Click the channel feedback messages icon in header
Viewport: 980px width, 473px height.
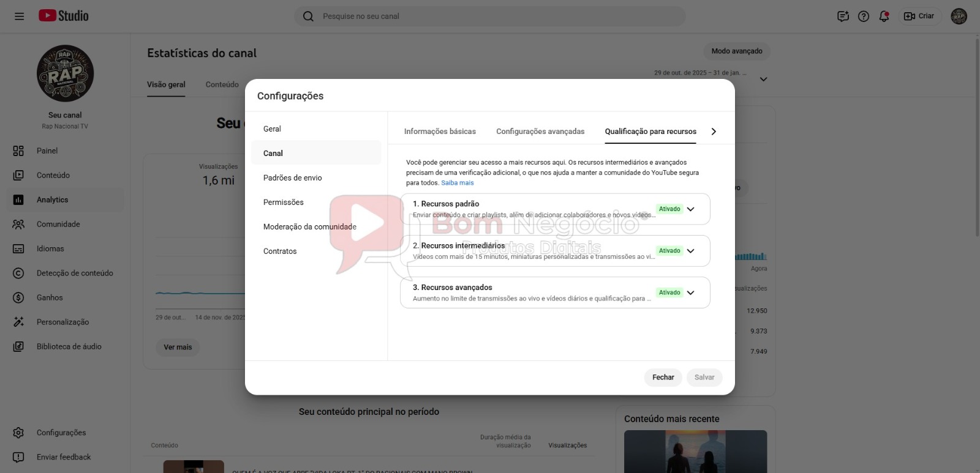[x=843, y=17]
